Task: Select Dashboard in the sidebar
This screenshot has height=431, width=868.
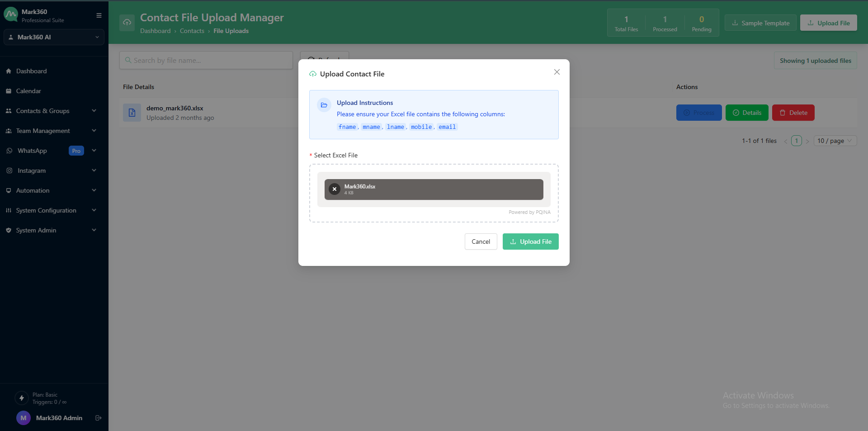Action: coord(31,71)
